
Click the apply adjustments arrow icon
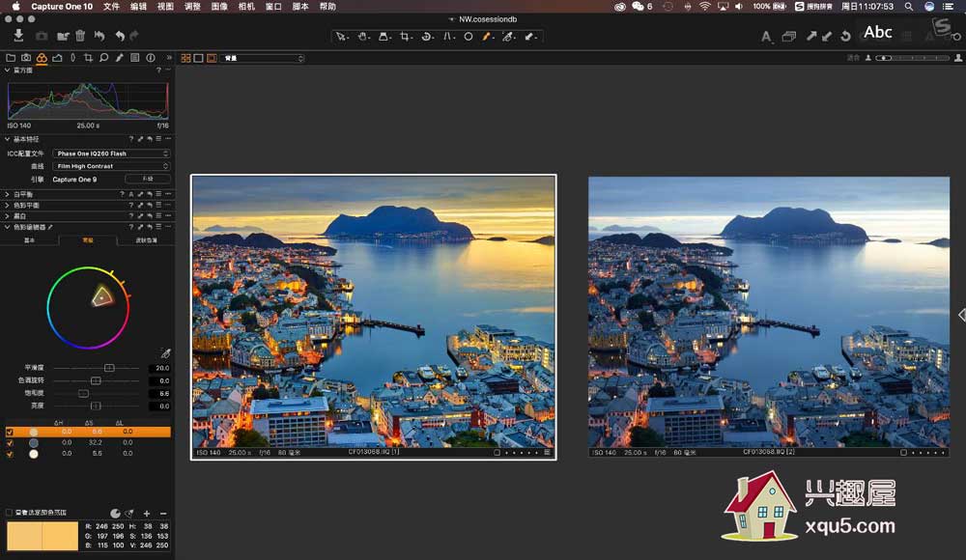827,37
